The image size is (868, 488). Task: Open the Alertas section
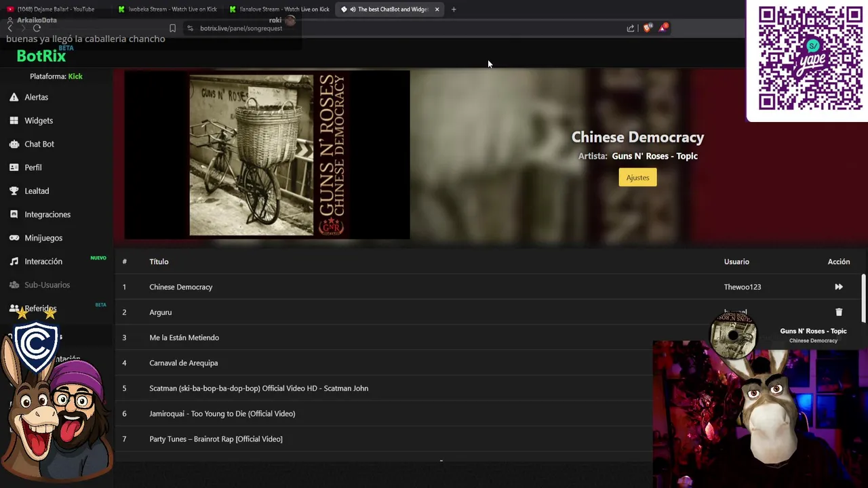point(36,97)
